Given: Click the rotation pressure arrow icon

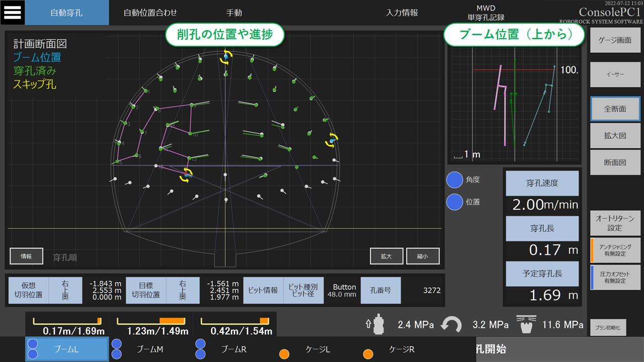Looking at the screenshot, I should click(x=451, y=325).
